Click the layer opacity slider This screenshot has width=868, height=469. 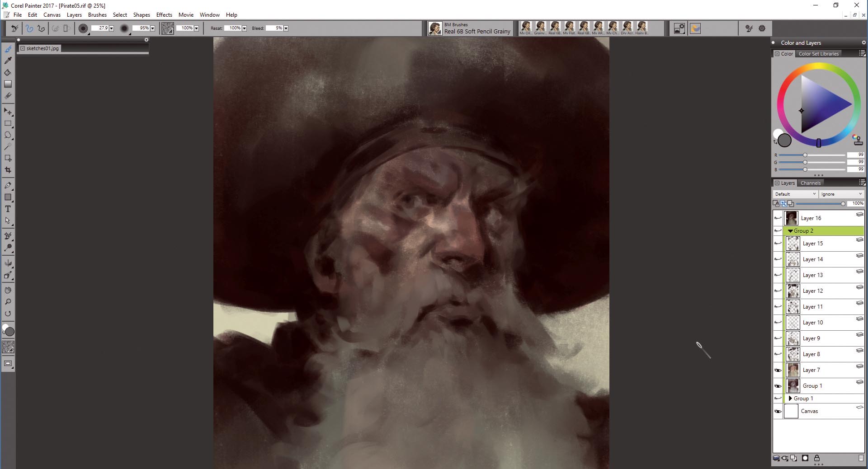click(820, 204)
